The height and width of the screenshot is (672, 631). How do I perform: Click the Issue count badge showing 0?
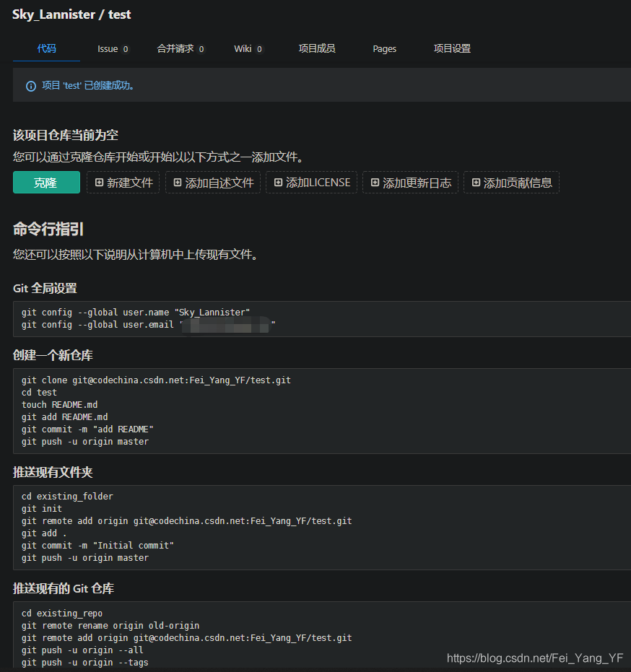coord(126,49)
